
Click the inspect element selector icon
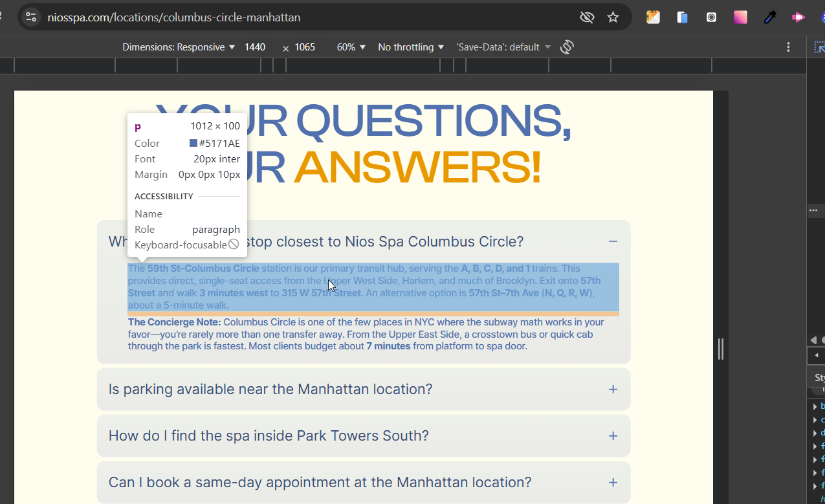819,47
